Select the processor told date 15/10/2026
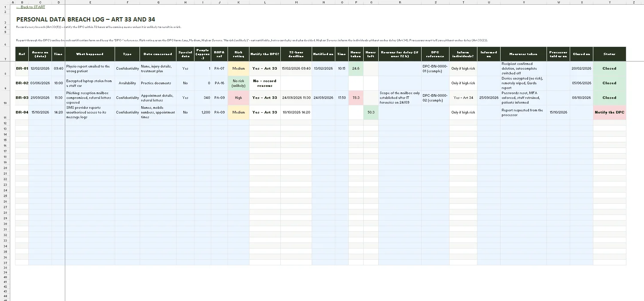 click(558, 112)
